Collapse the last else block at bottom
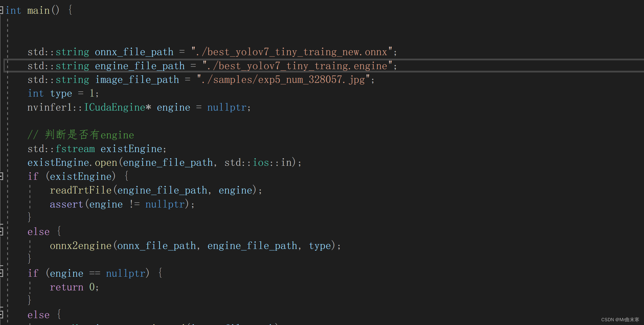644x325 pixels. coord(1,315)
